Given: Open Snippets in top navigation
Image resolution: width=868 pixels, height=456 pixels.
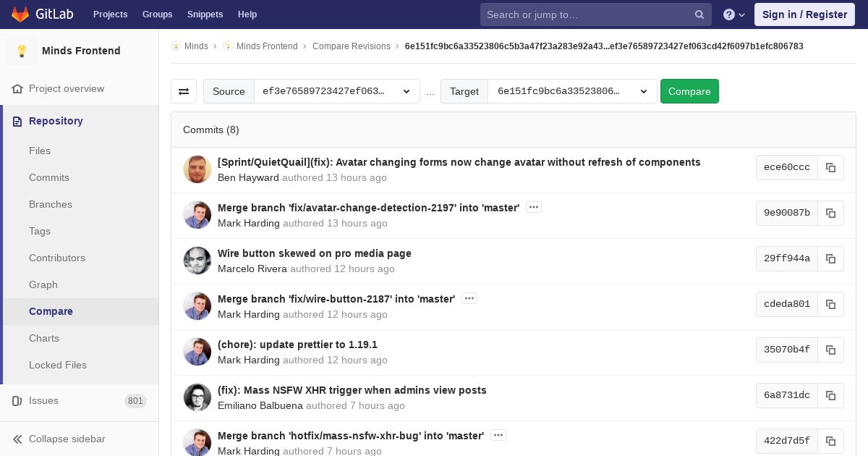Looking at the screenshot, I should (x=205, y=14).
